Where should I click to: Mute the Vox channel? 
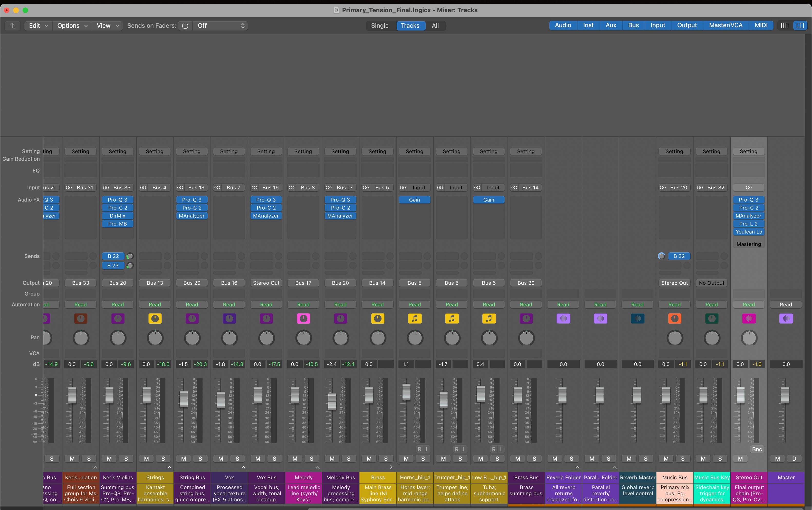pyautogui.click(x=220, y=458)
